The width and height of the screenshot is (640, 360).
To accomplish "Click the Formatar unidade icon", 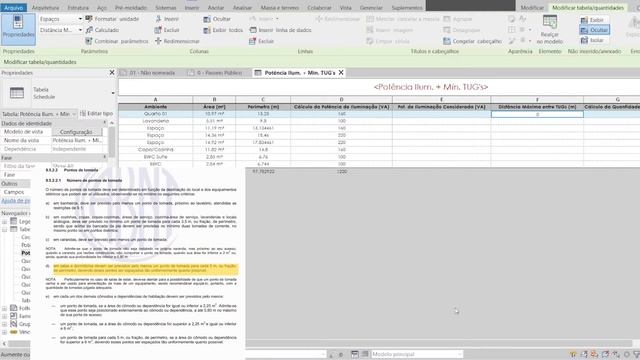I will 89,19.
